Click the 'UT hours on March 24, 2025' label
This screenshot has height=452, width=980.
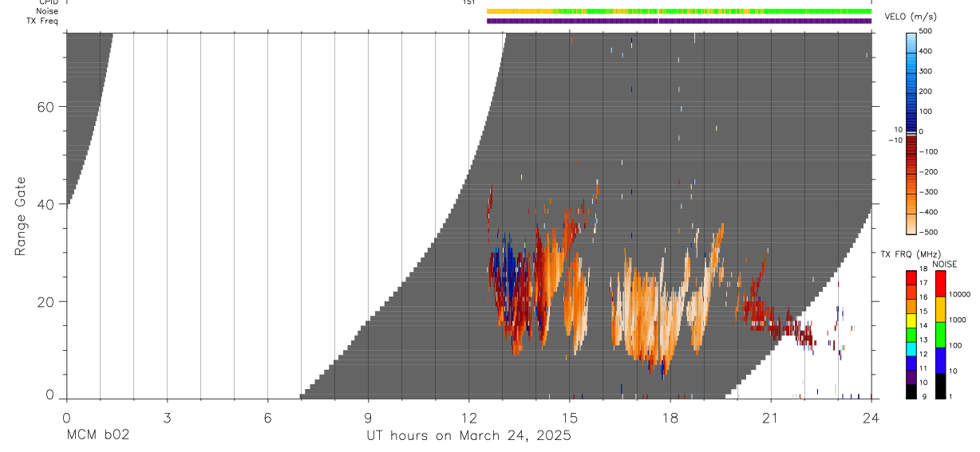point(468,436)
